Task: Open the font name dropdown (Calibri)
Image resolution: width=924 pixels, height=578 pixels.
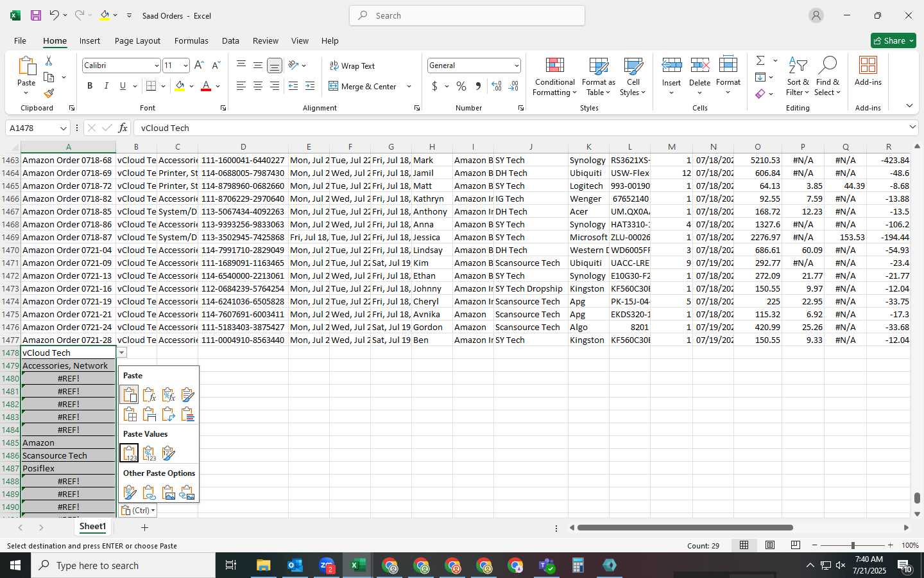Action: pyautogui.click(x=156, y=66)
